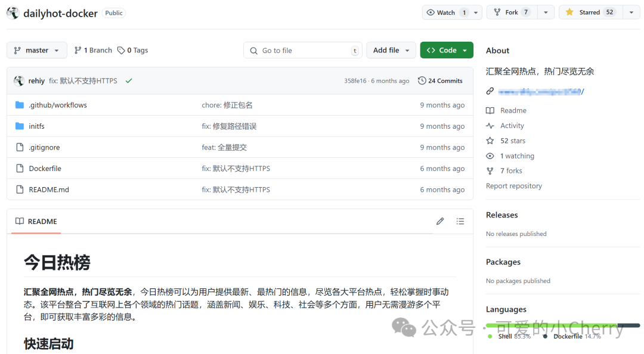View 1 watching in sidebar
644x354 pixels.
pos(517,156)
